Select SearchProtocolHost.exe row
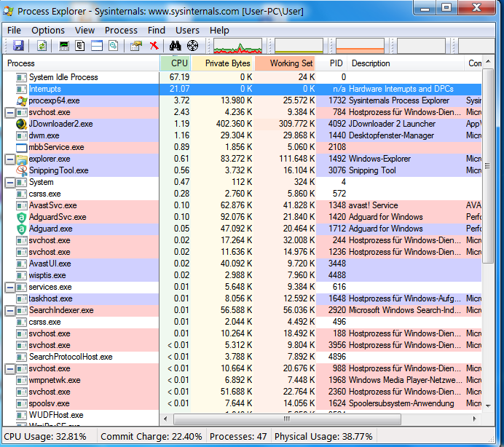 [242, 357]
